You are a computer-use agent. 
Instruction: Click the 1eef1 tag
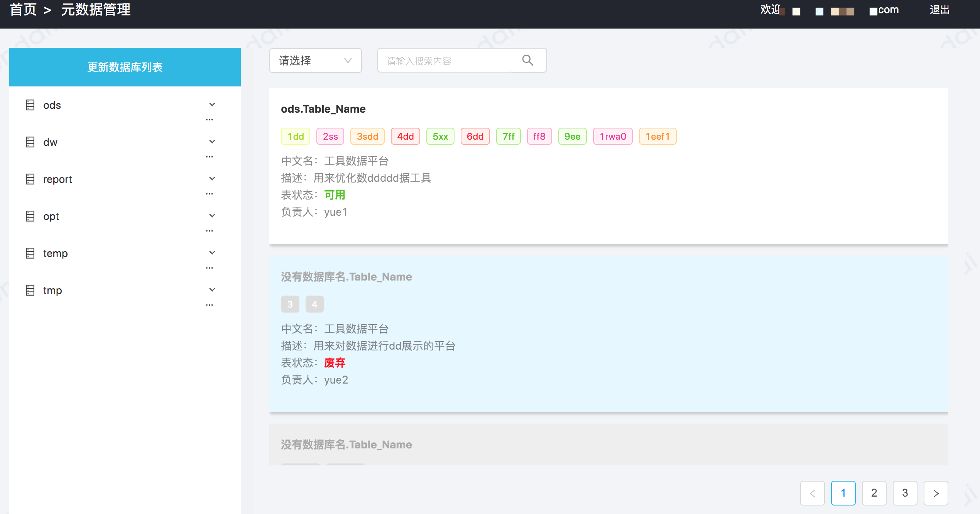[657, 136]
